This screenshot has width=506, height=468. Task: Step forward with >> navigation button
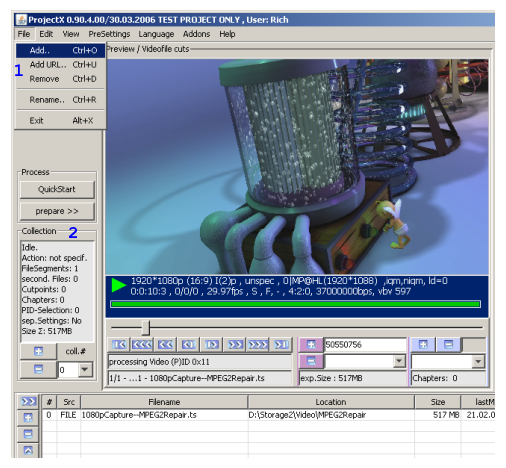click(x=235, y=345)
